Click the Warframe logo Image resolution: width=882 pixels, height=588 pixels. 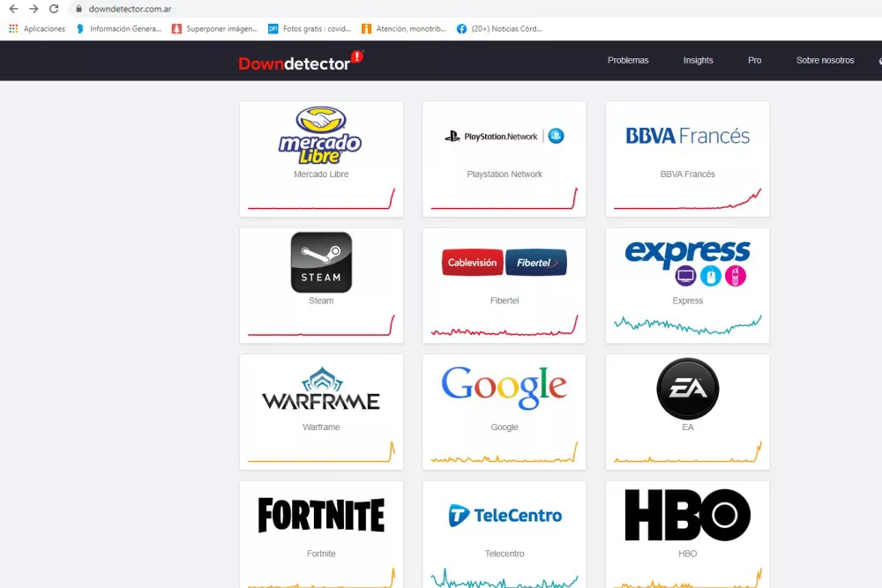[x=321, y=389]
